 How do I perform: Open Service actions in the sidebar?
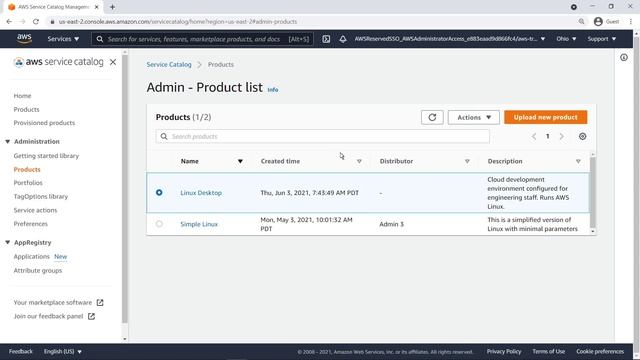(x=36, y=210)
